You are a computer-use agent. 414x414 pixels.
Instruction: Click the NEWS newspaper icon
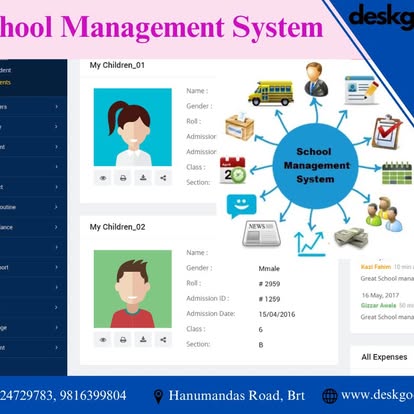[261, 233]
